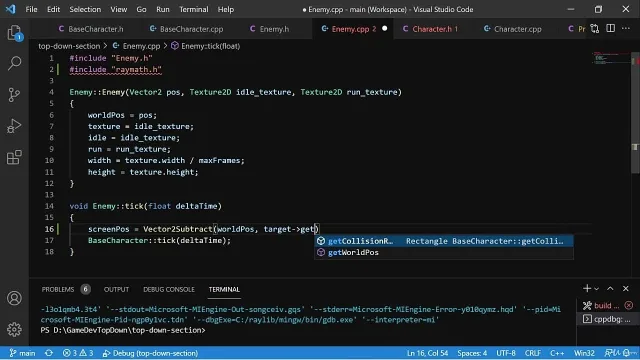Click top-down-section in the breadcrumb
This screenshot has width=640, height=360.
[x=69, y=46]
